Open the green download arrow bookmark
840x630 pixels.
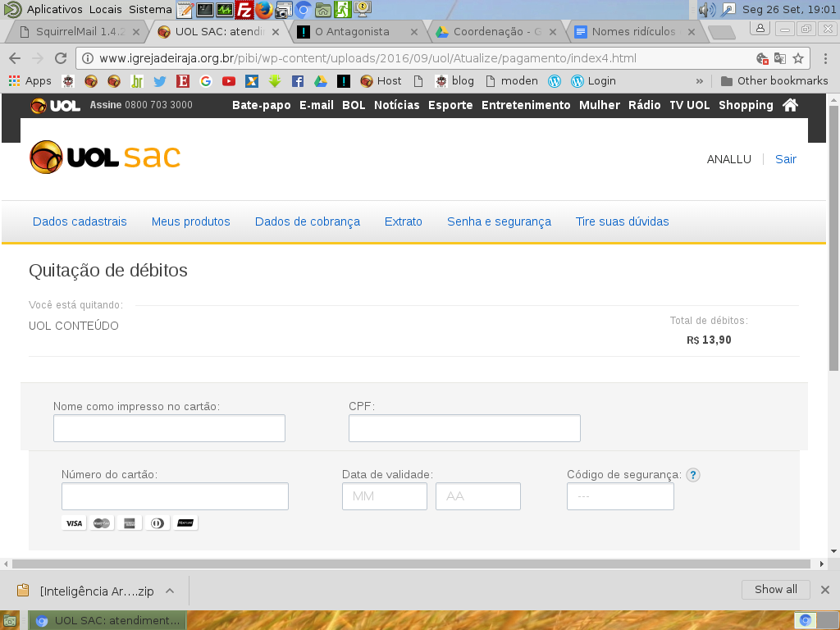[275, 81]
